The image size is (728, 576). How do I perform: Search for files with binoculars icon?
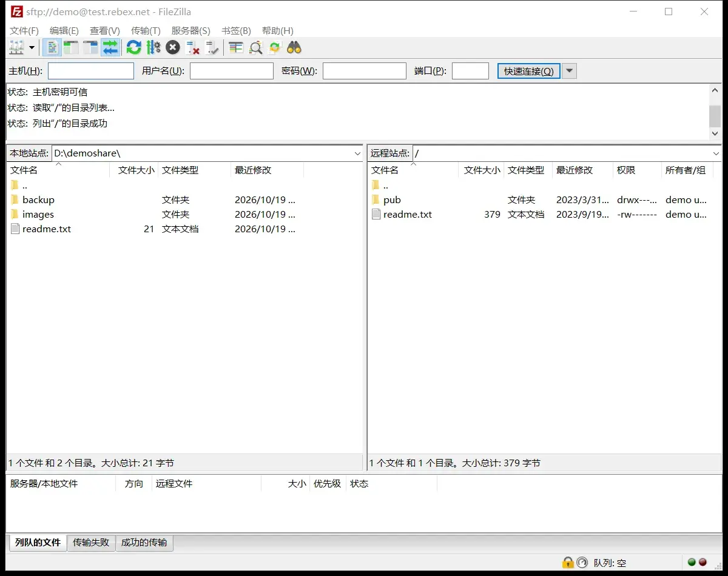tap(294, 47)
